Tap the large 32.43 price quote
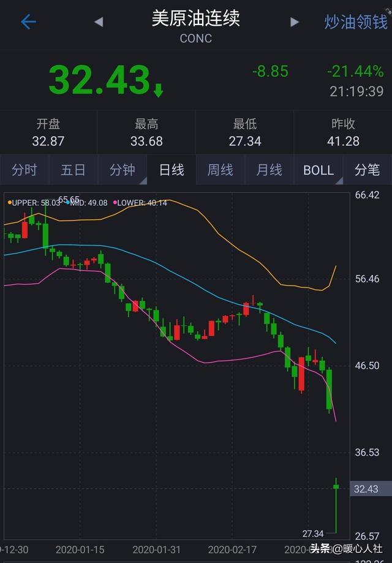Image resolution: width=392 pixels, height=563 pixels. pos(99,80)
